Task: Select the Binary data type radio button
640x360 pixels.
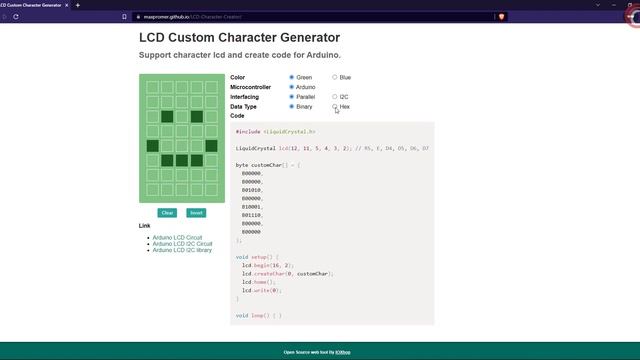Action: pyautogui.click(x=291, y=107)
